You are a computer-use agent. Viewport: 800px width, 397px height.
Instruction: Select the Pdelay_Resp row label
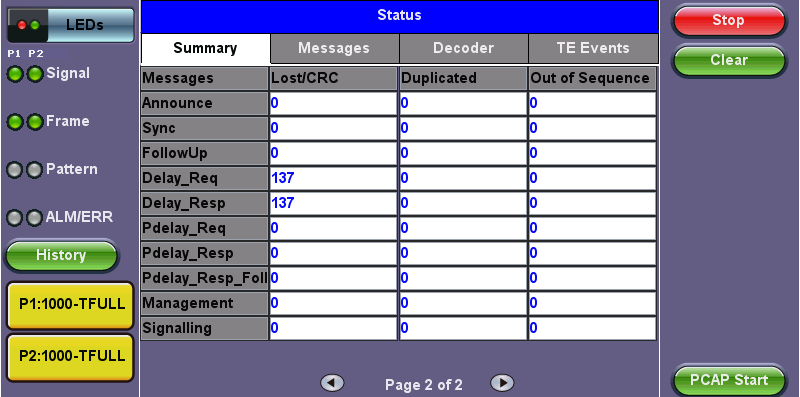[x=205, y=254]
